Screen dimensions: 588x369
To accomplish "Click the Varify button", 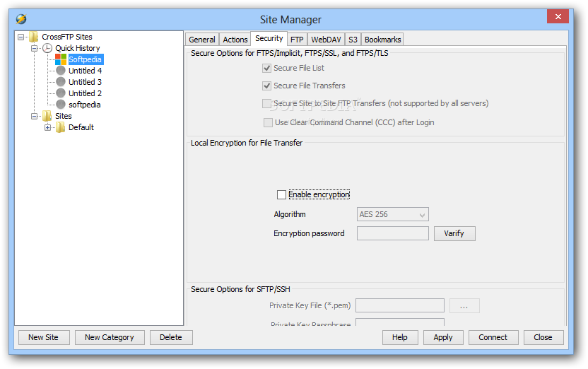I will [454, 233].
